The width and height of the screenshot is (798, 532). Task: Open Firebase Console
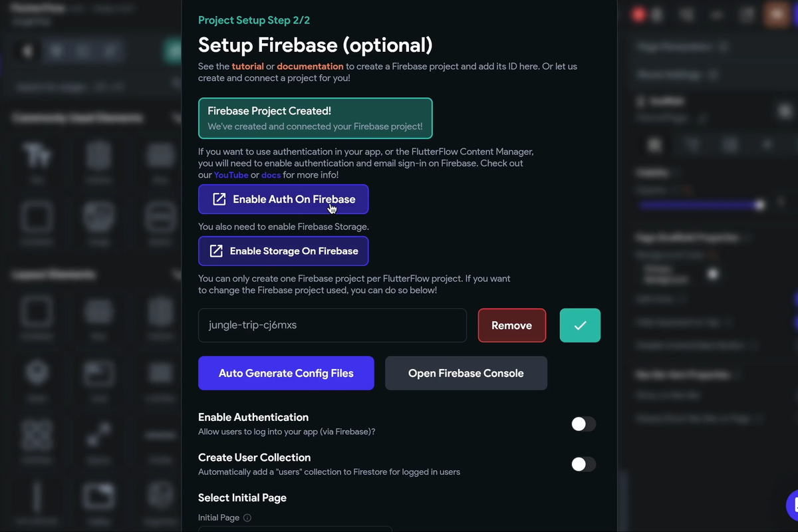[465, 373]
